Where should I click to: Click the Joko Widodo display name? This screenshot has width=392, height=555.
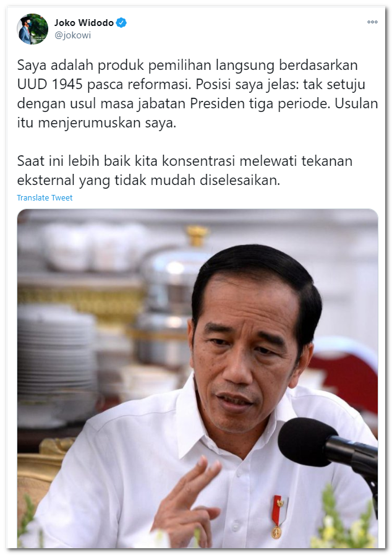tap(84, 23)
